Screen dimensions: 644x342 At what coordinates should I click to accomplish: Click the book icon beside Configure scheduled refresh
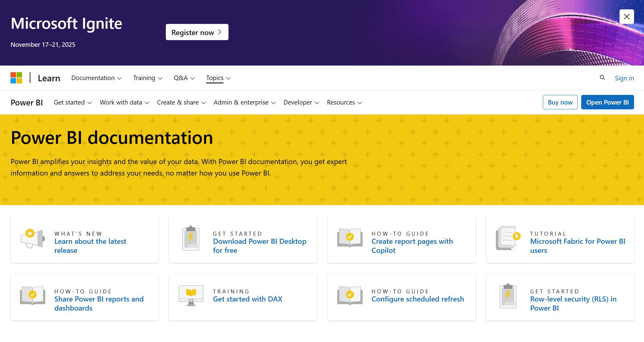(x=350, y=295)
